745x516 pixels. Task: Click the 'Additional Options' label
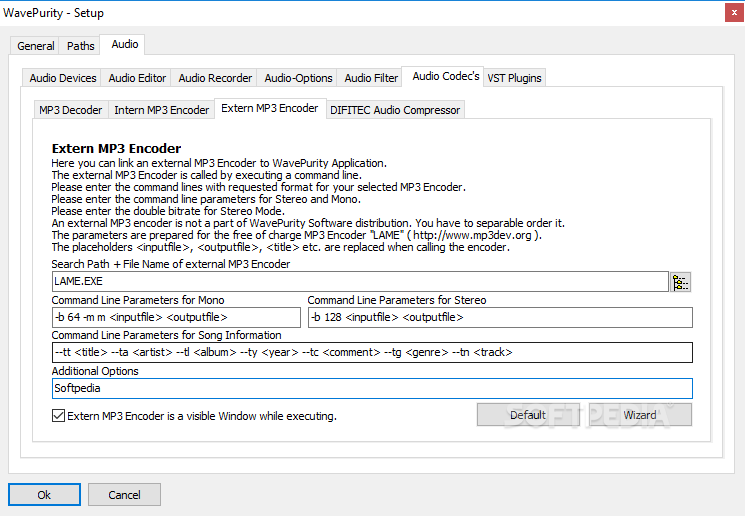(x=95, y=371)
